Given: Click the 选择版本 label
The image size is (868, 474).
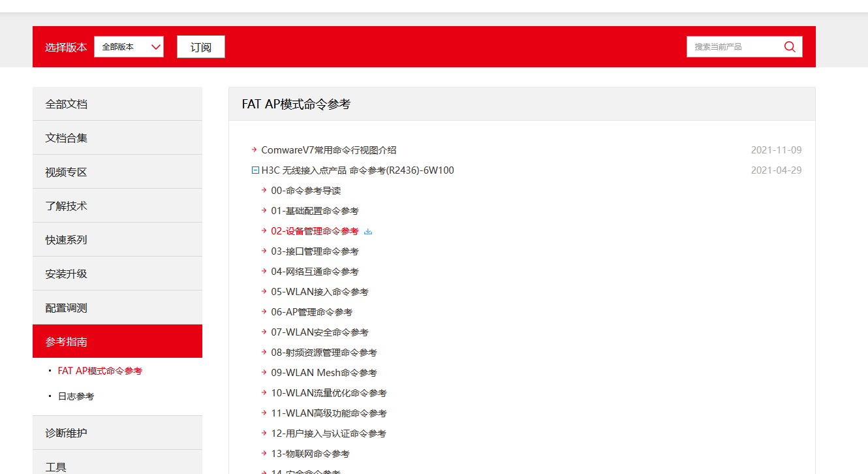Looking at the screenshot, I should (x=66, y=47).
